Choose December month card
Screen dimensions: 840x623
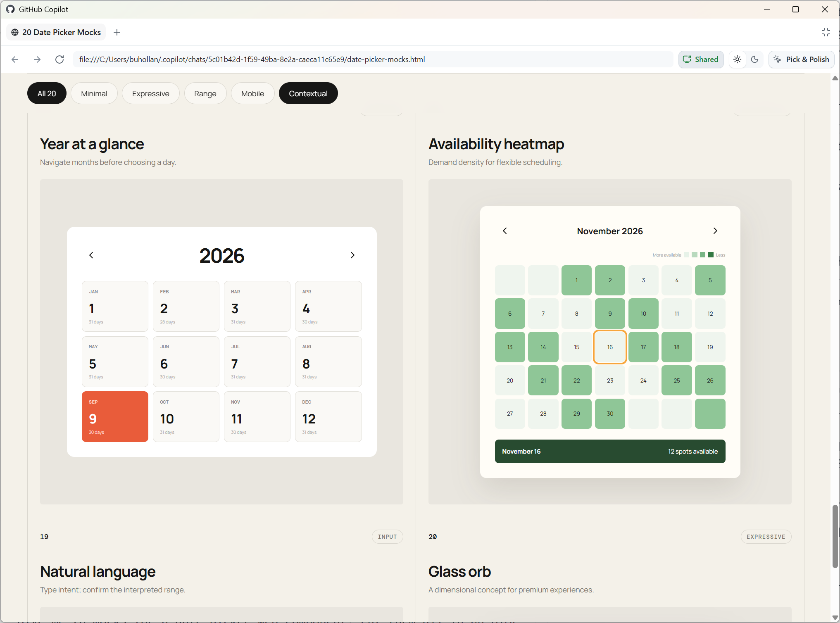pyautogui.click(x=328, y=416)
